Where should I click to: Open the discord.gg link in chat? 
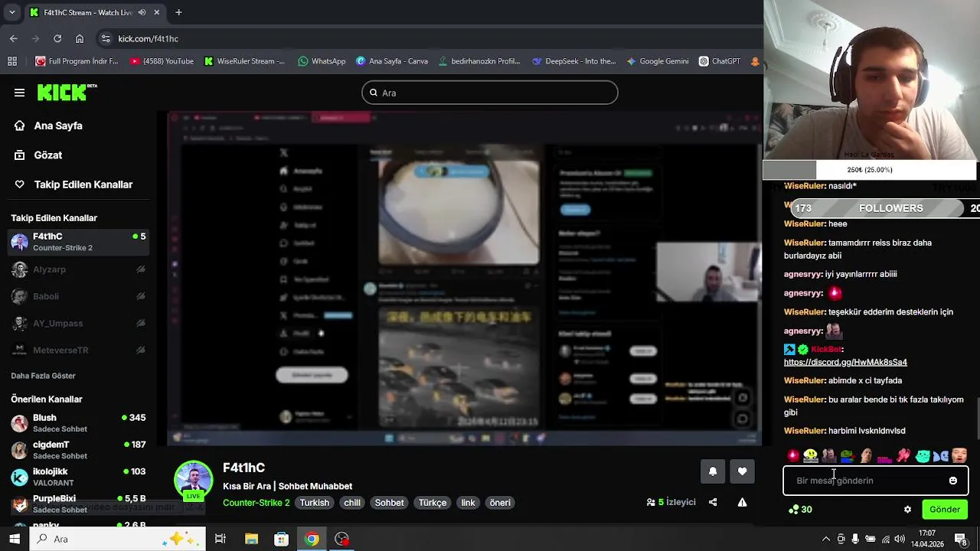[x=845, y=362]
